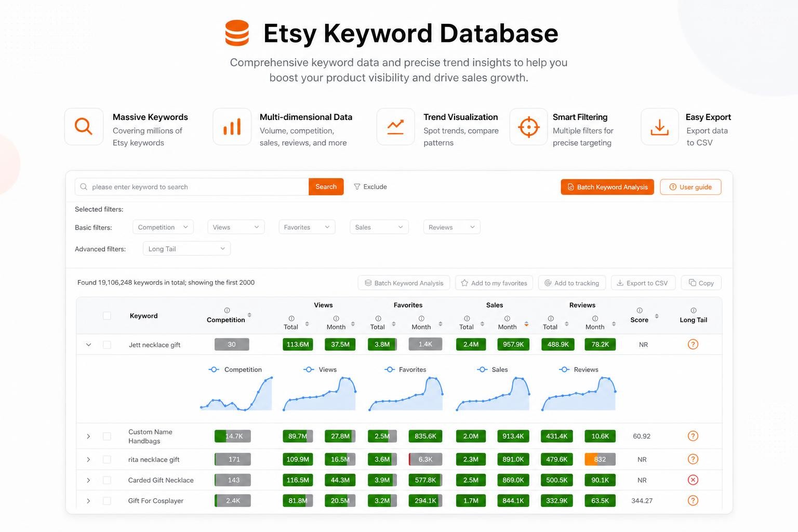The image size is (798, 532).
Task: Sort by Views Total using sort arrows
Action: pyautogui.click(x=307, y=324)
